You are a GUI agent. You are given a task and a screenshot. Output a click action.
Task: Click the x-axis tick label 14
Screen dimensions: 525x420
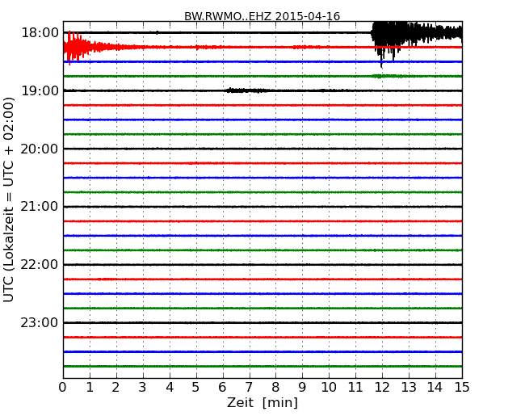pyautogui.click(x=435, y=388)
